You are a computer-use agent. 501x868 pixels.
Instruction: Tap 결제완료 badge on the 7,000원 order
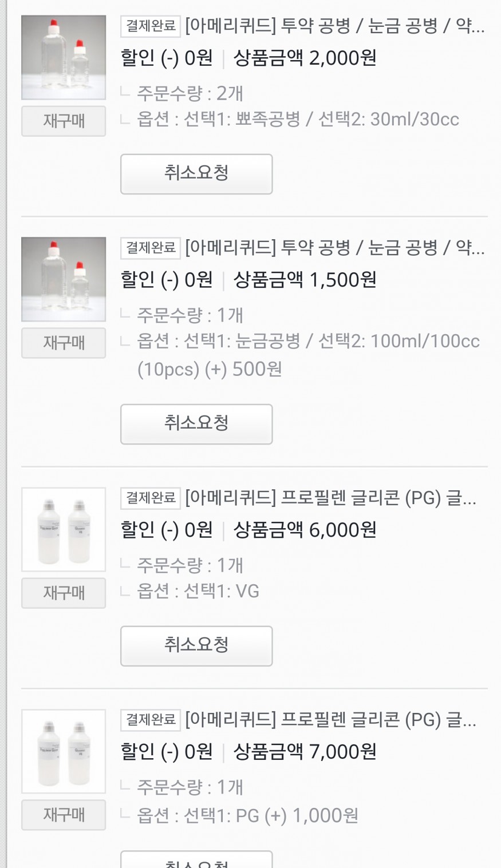click(x=151, y=720)
